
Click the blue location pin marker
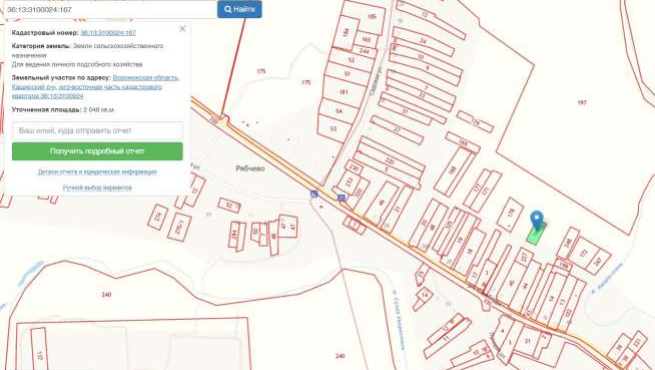coord(537,220)
